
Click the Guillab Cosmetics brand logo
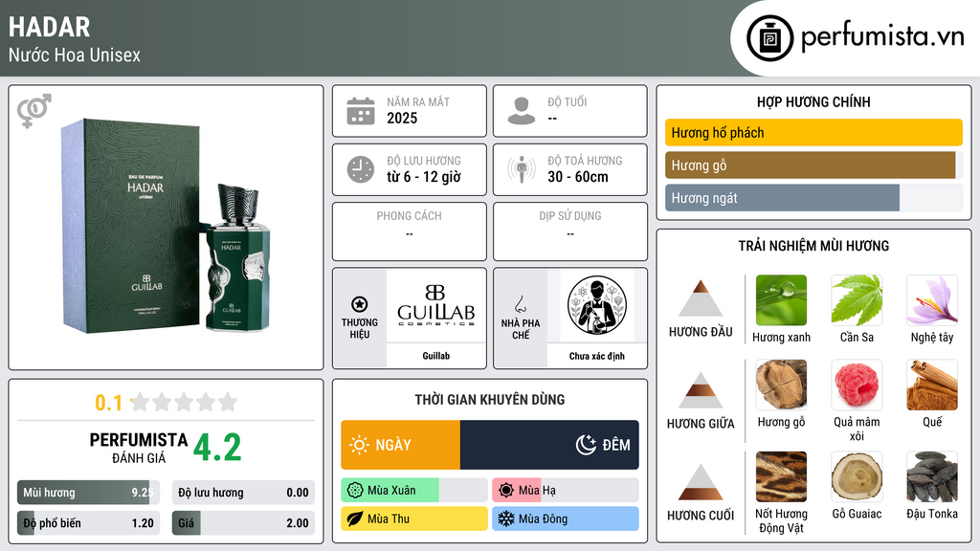pos(435,305)
